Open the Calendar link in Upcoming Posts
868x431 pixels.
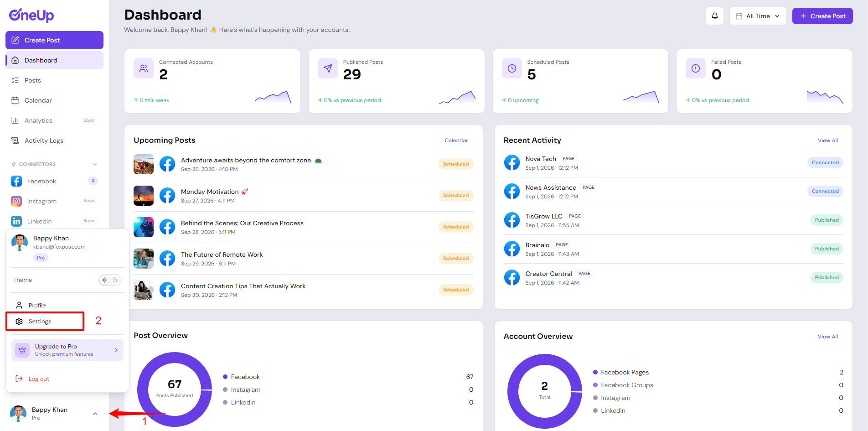tap(456, 140)
